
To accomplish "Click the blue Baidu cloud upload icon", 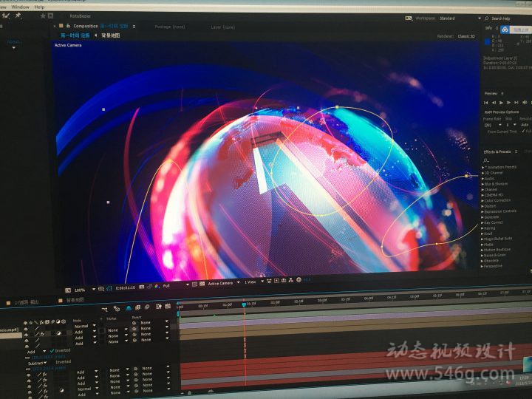I will (505, 29).
